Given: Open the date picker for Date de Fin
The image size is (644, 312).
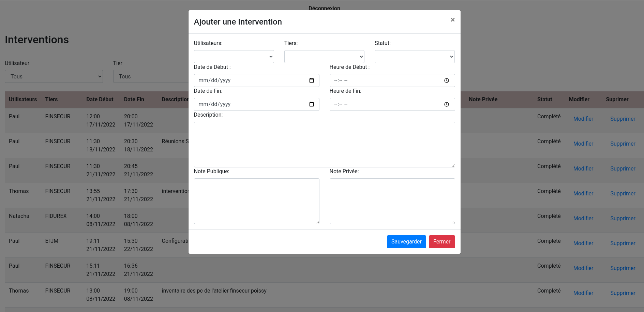Looking at the screenshot, I should click(311, 104).
